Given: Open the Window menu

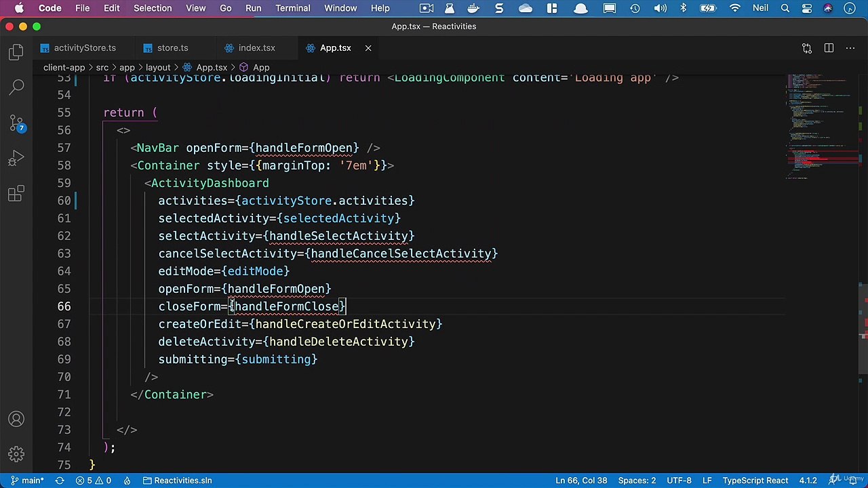Looking at the screenshot, I should click(340, 8).
